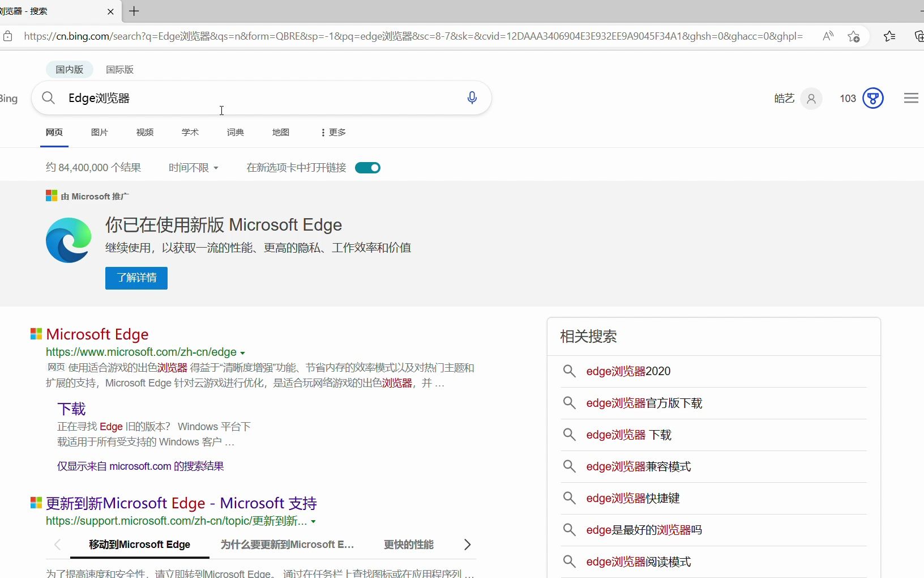Click the site lock icon in address bar
Viewport: 924px width, 578px height.
pos(7,36)
